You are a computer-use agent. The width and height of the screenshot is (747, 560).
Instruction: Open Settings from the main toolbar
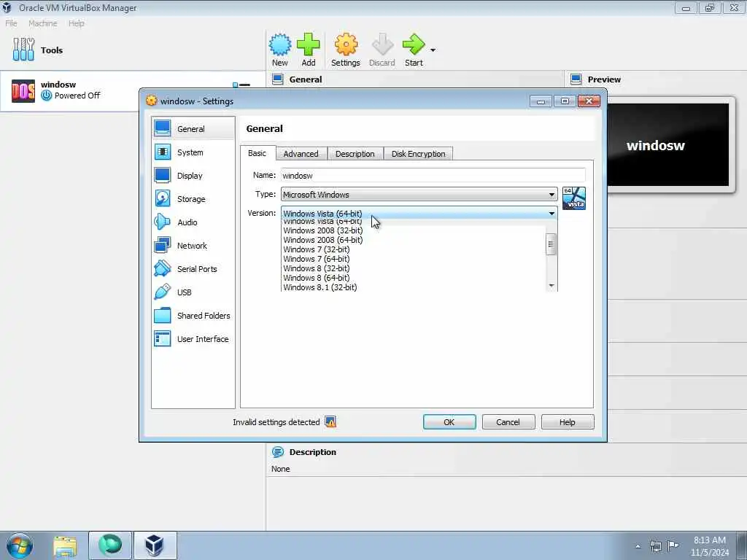pos(345,50)
